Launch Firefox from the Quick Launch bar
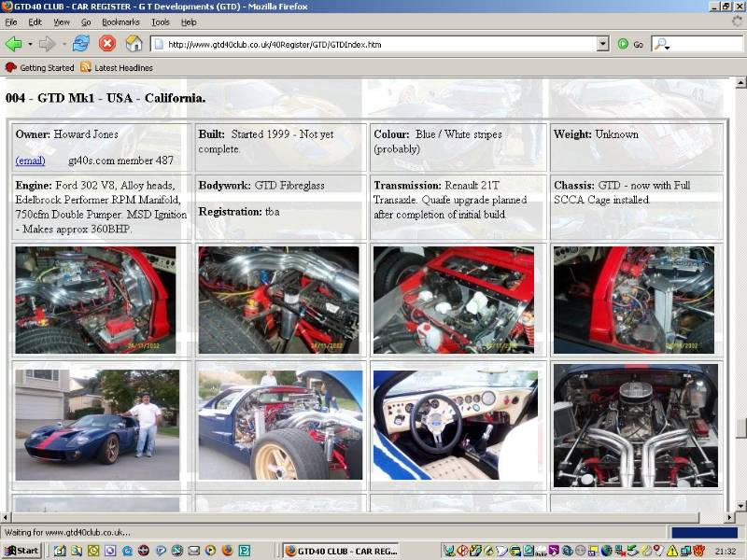 point(227,551)
